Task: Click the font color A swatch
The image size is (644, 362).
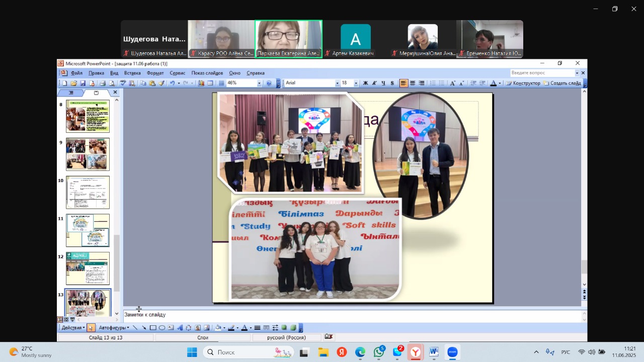Action: point(494,83)
